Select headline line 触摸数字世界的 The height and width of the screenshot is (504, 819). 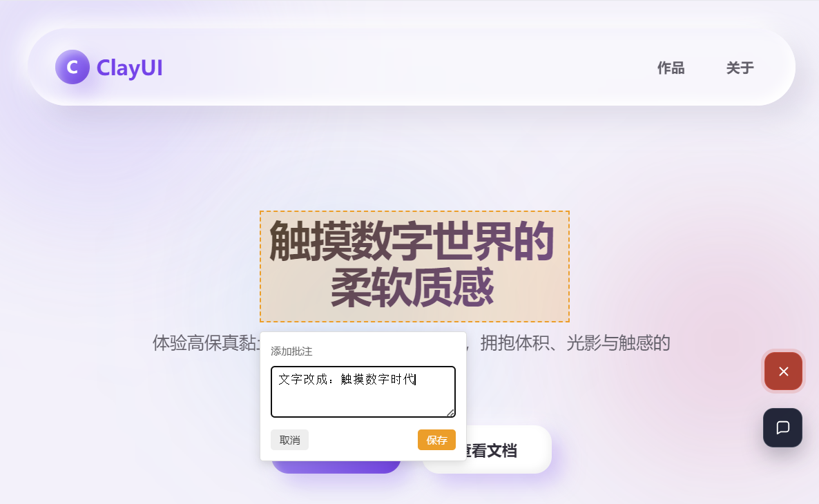pos(412,241)
